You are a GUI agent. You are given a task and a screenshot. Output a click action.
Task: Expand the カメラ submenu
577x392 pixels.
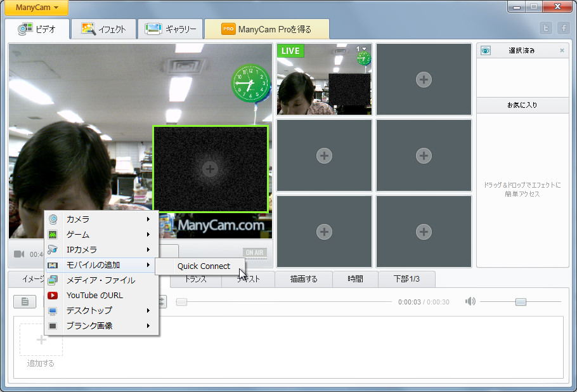point(101,219)
